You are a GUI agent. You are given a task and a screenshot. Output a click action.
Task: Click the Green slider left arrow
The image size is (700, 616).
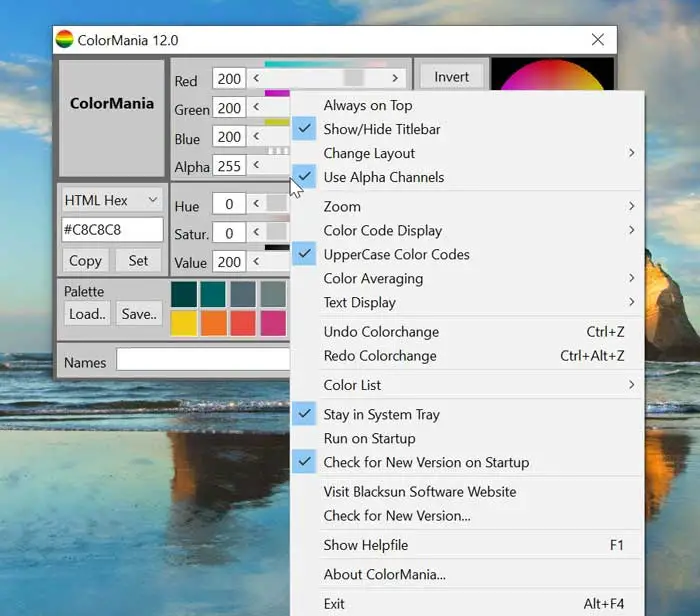256,107
